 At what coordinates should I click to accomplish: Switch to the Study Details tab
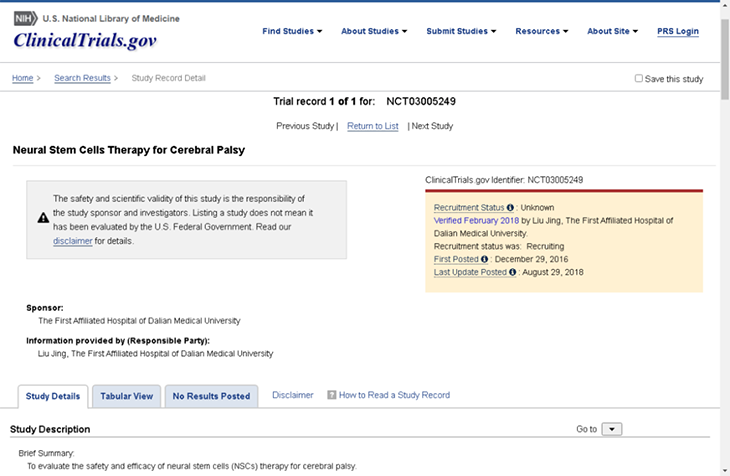coord(53,396)
